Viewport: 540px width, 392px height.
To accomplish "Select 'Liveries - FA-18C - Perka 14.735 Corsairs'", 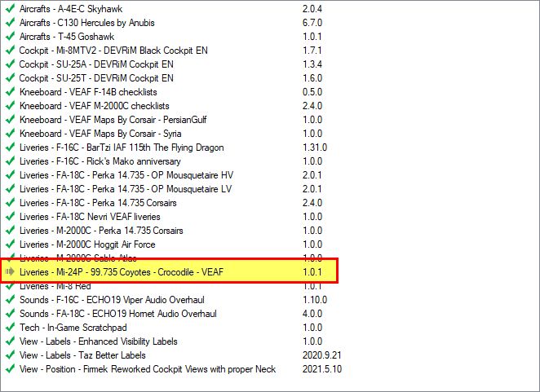I will click(98, 203).
